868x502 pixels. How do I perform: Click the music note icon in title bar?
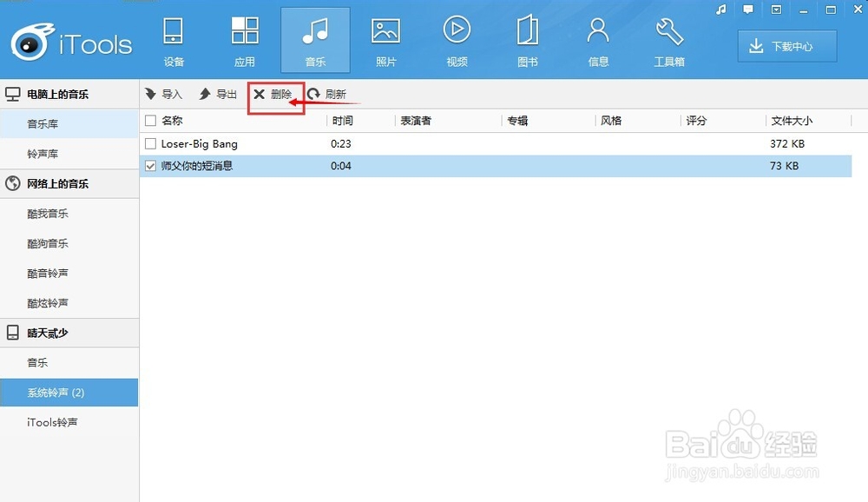click(720, 10)
